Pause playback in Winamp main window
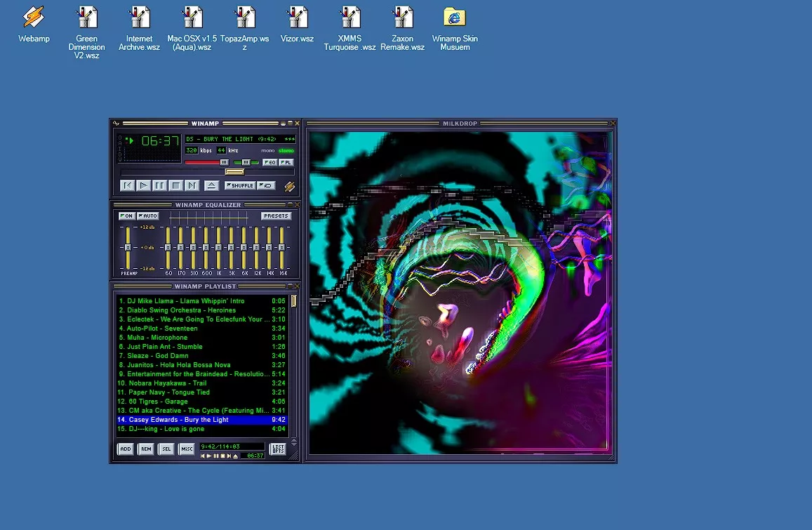Screen dimensions: 812x530 point(159,185)
